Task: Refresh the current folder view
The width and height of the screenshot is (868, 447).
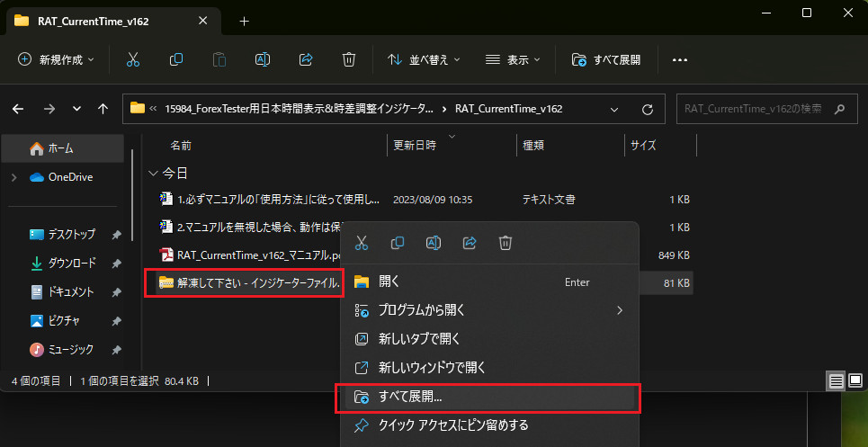Action: pos(647,109)
